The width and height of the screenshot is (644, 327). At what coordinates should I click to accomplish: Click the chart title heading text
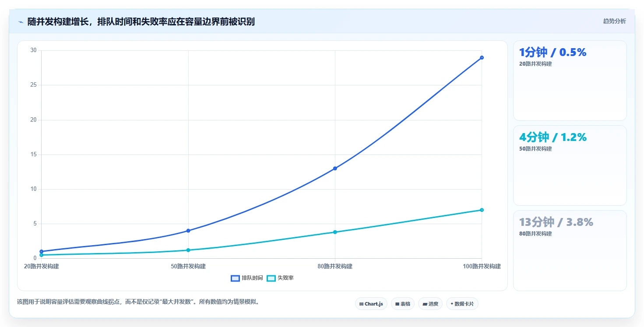click(141, 21)
